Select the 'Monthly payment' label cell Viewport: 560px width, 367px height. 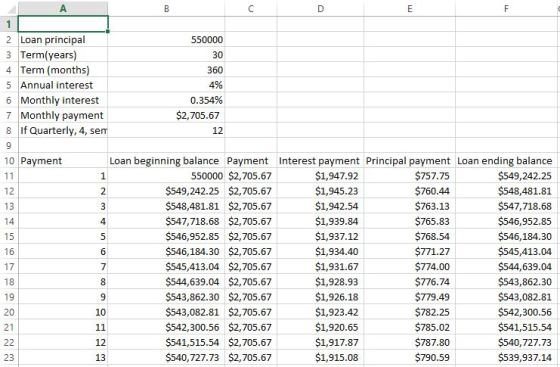click(63, 115)
